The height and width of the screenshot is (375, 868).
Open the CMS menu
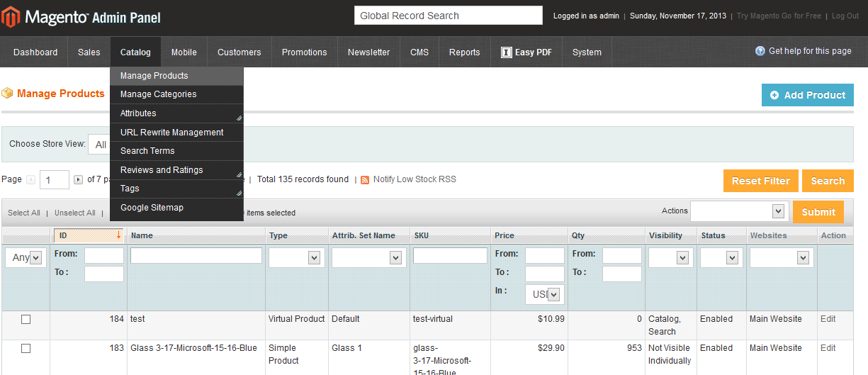pyautogui.click(x=419, y=52)
